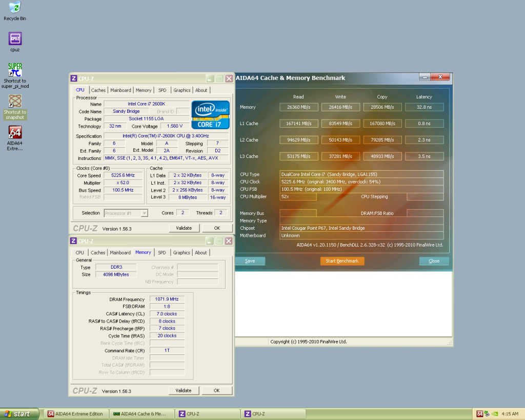Switch to Caches tab in bottom CPU-Z window
The image size is (525, 420).
click(98, 252)
